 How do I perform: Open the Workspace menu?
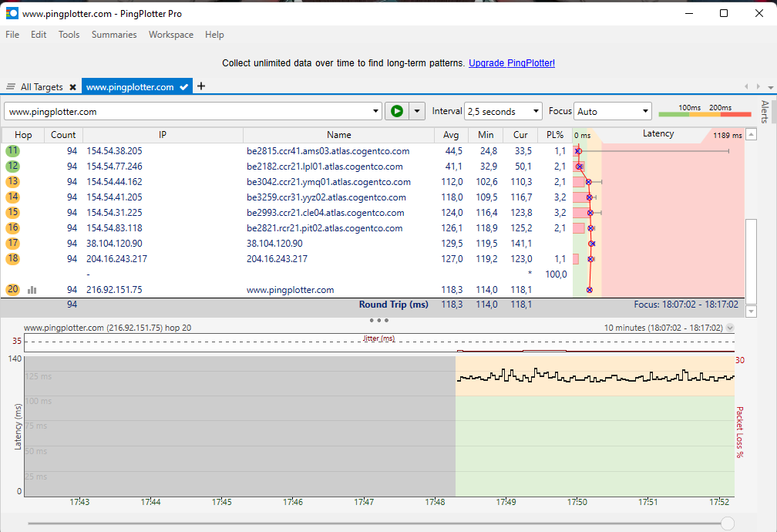click(171, 35)
